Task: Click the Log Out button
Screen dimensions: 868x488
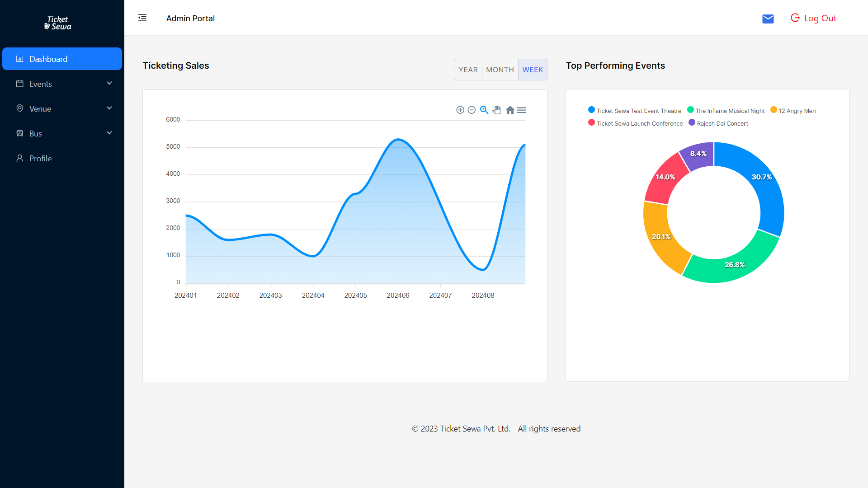Action: click(x=813, y=18)
